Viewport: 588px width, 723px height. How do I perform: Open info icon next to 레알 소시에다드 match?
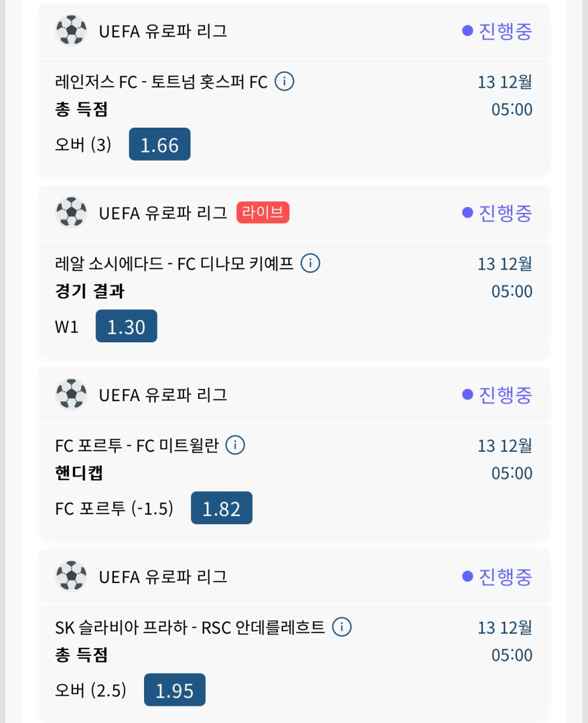[310, 263]
